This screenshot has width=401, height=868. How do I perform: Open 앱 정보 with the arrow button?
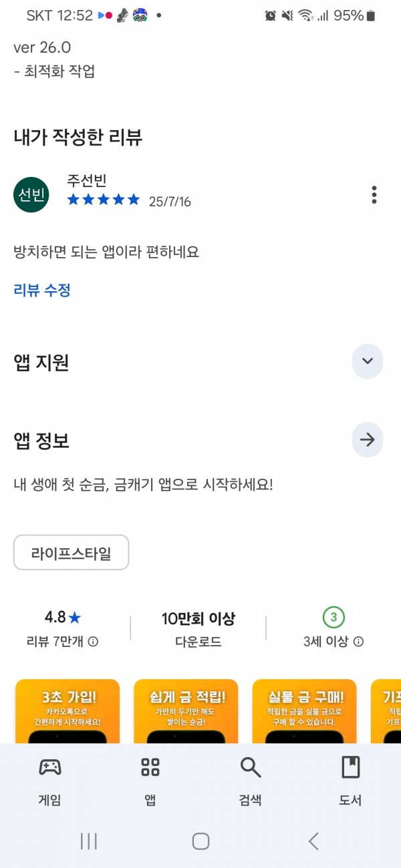[x=367, y=440]
